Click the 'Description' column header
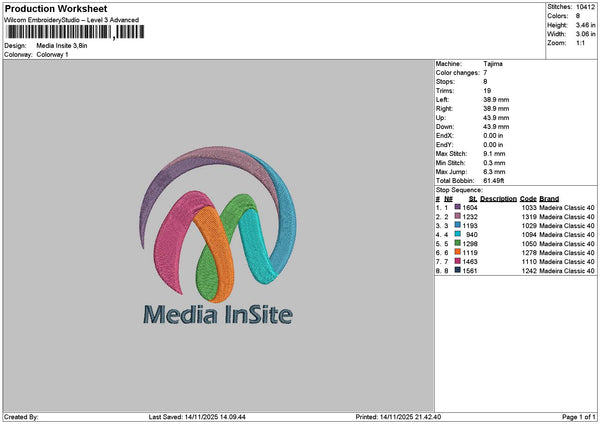The height and width of the screenshot is (424, 600). click(498, 199)
